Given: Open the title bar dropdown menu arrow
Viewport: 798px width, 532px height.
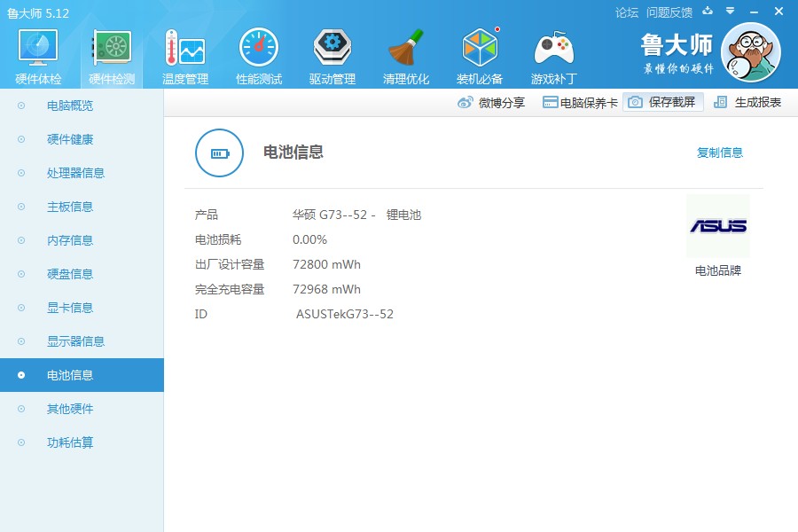Looking at the screenshot, I should coord(730,12).
